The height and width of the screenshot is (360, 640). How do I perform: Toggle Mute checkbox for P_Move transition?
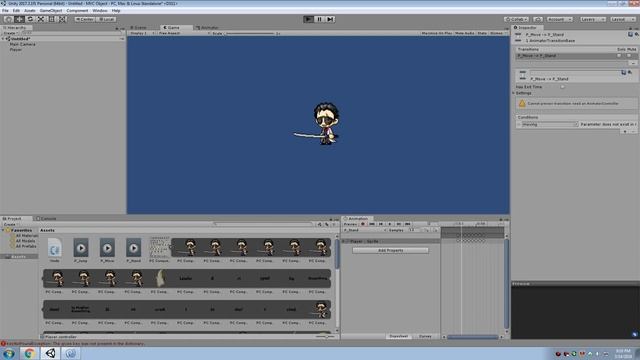coord(629,56)
